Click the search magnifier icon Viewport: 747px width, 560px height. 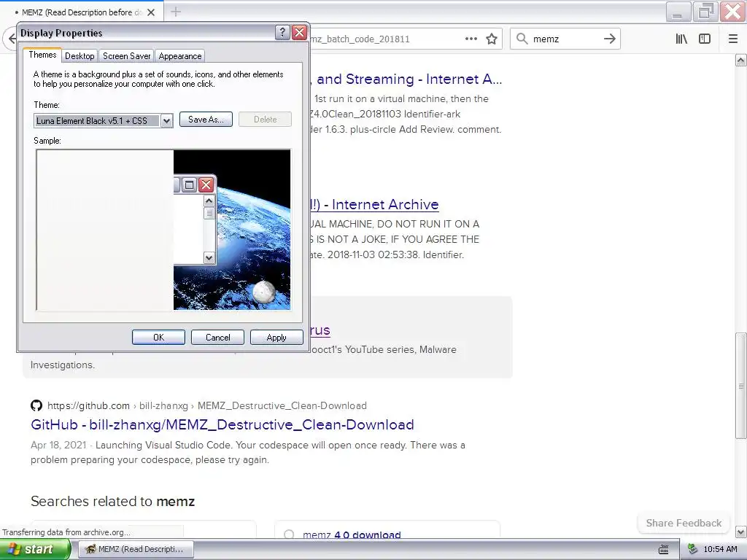point(522,39)
